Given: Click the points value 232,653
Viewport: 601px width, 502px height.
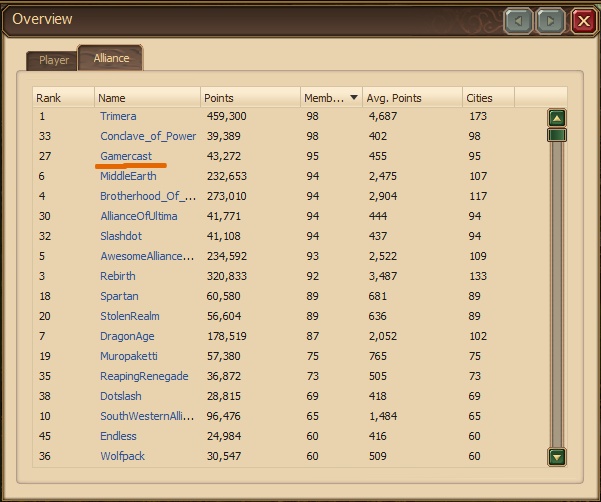Looking at the screenshot, I should (x=227, y=176).
